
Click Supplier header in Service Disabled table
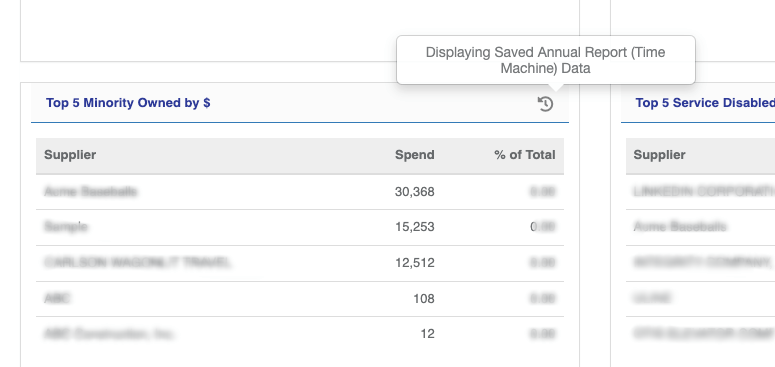pos(659,155)
